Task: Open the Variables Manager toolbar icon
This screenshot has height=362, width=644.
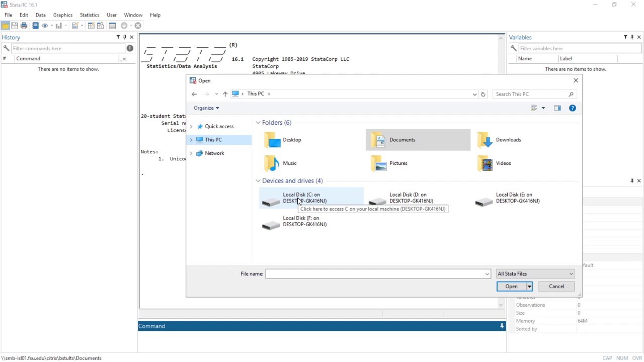Action: (112, 26)
